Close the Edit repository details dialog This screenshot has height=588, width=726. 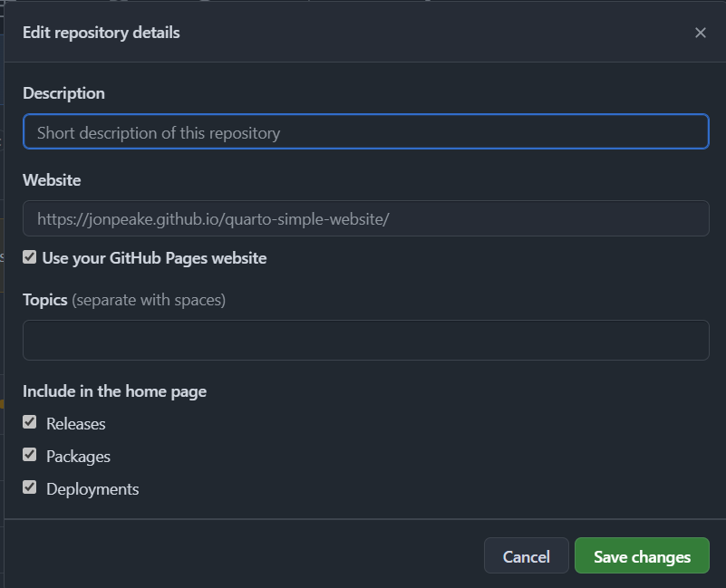pyautogui.click(x=700, y=33)
